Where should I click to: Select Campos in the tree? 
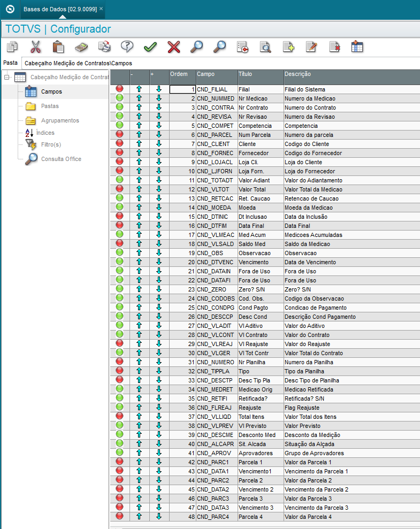pyautogui.click(x=51, y=92)
